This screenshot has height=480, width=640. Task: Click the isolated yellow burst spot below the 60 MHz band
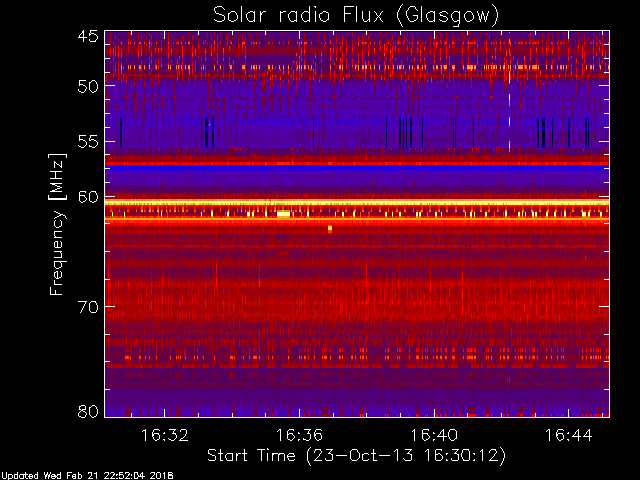click(x=330, y=229)
